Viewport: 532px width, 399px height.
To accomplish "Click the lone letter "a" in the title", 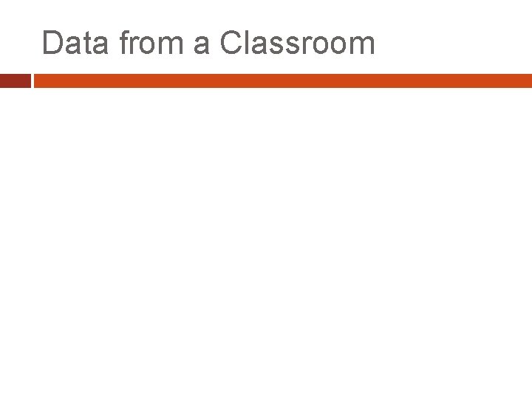I will 202,44.
